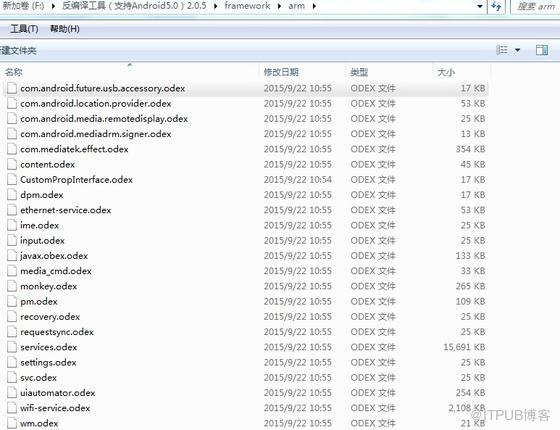The image size is (560, 430).
Task: Click file icon next to settings.odex
Action: pyautogui.click(x=12, y=362)
